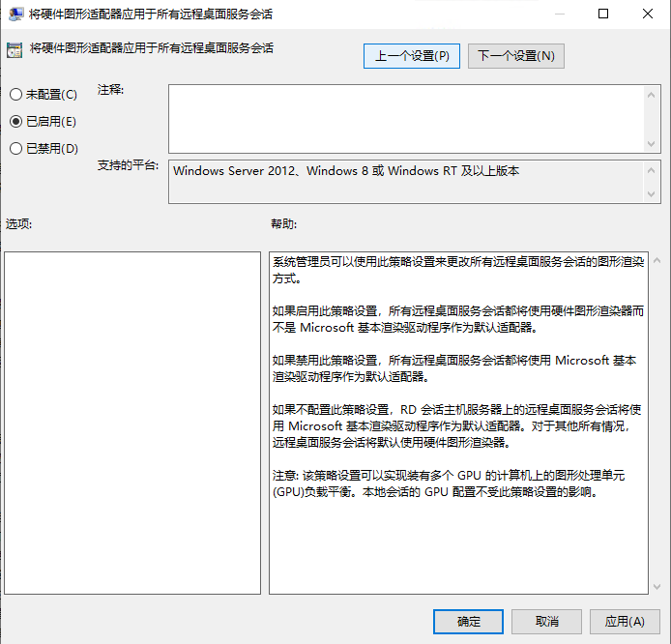Confirm with the 确定 button
Viewport: 671px width, 644px height.
469,621
